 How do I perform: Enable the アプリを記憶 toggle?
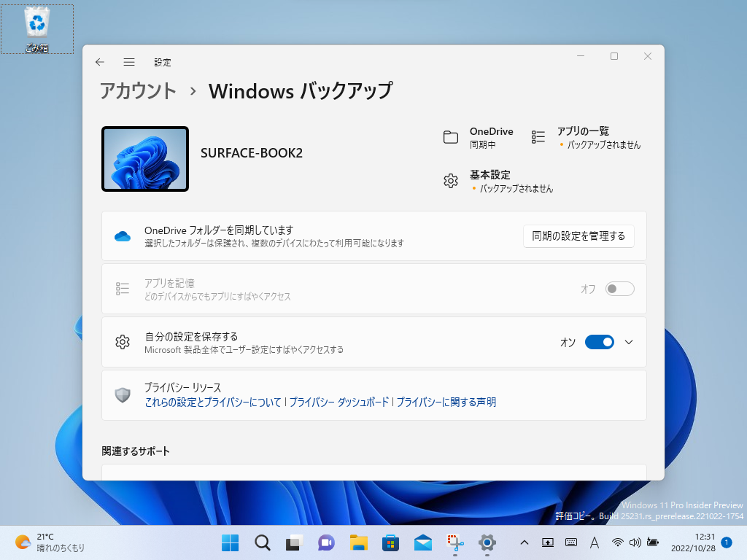619,289
